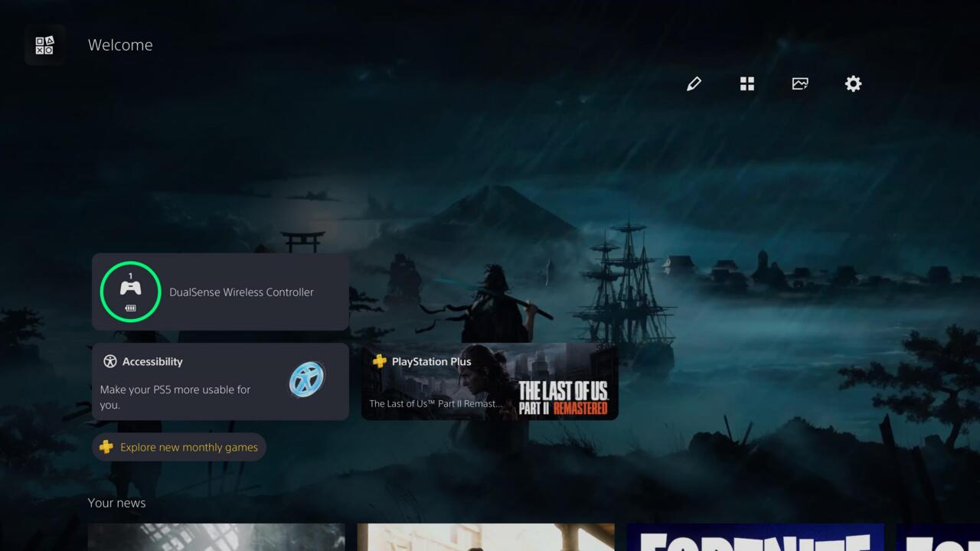Open the widgets grid icon
Image resolution: width=980 pixels, height=551 pixels.
click(747, 84)
